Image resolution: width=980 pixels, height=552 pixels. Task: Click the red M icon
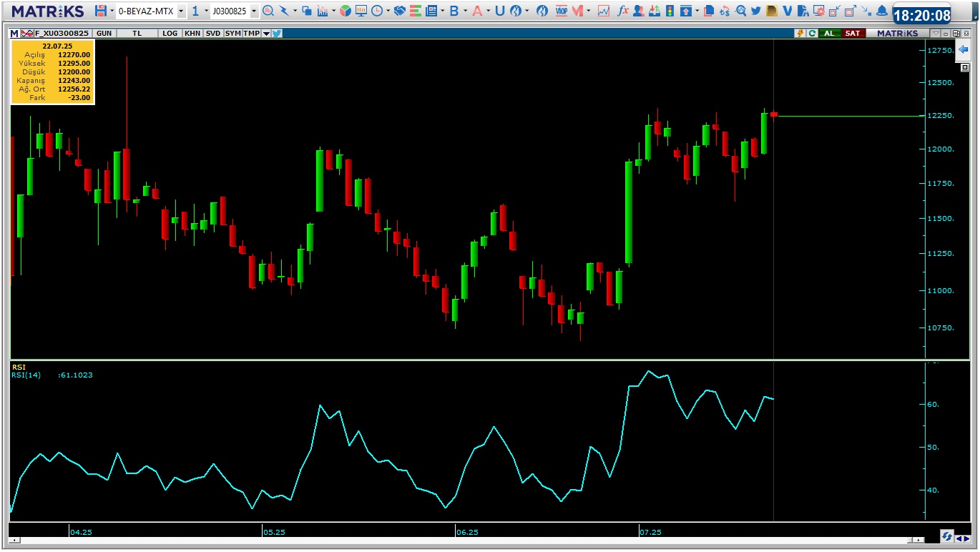click(x=577, y=11)
